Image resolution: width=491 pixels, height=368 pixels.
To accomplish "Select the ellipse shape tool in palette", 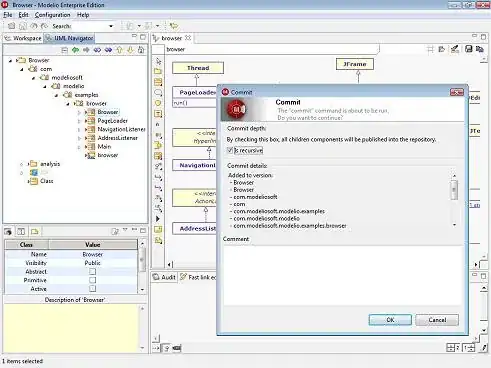I will click(x=158, y=92).
